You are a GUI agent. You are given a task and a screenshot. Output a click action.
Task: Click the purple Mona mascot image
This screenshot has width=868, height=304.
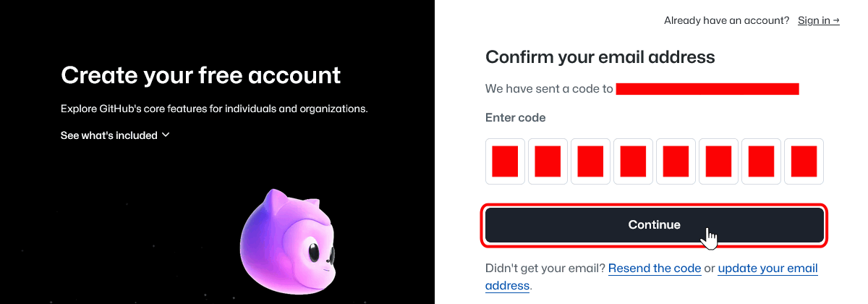(x=289, y=240)
